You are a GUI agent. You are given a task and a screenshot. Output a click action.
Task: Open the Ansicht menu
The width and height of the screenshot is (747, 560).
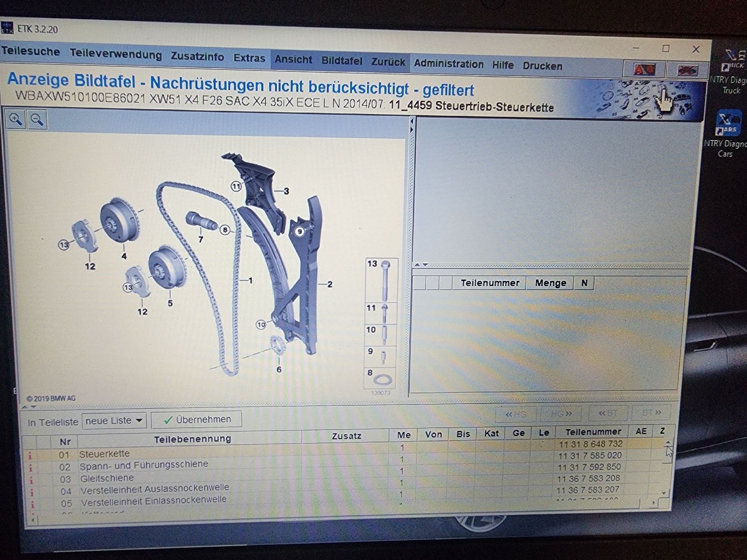click(293, 60)
